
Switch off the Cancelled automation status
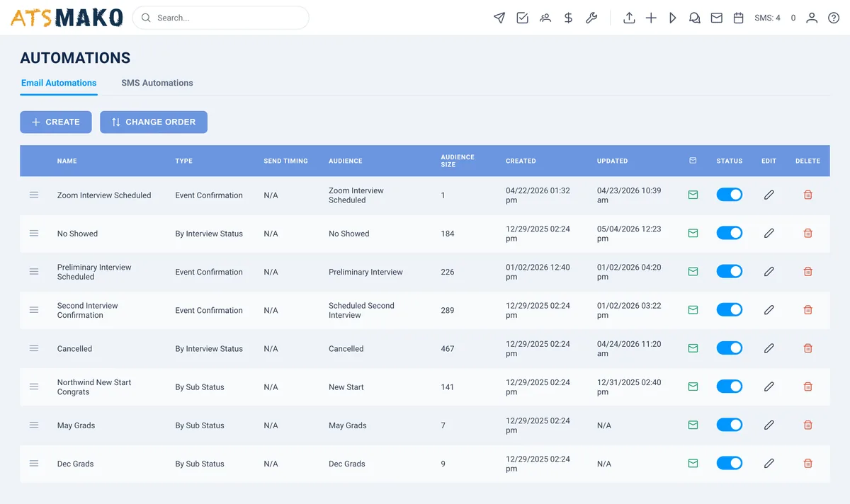click(x=730, y=348)
